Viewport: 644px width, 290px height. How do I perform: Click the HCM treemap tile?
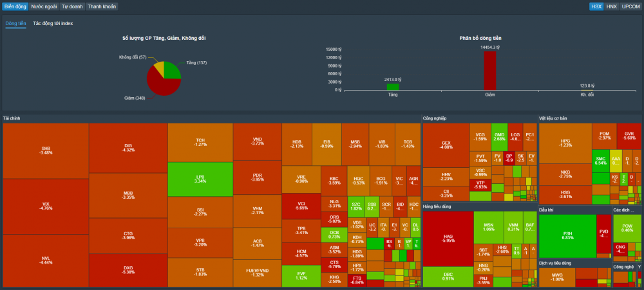click(301, 253)
